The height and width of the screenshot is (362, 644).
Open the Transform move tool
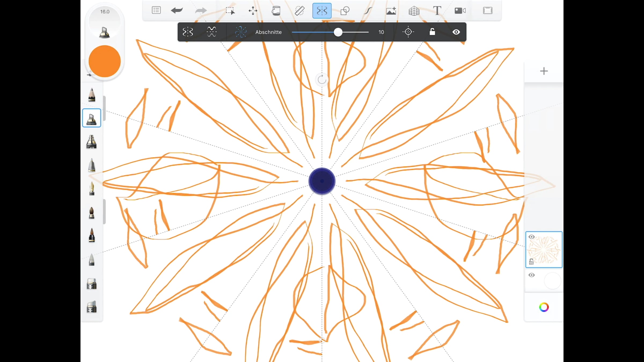(253, 10)
